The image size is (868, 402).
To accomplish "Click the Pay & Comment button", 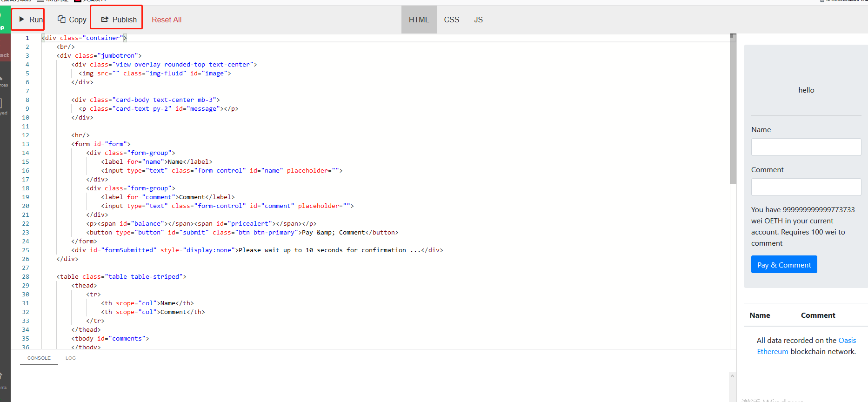I will 784,264.
